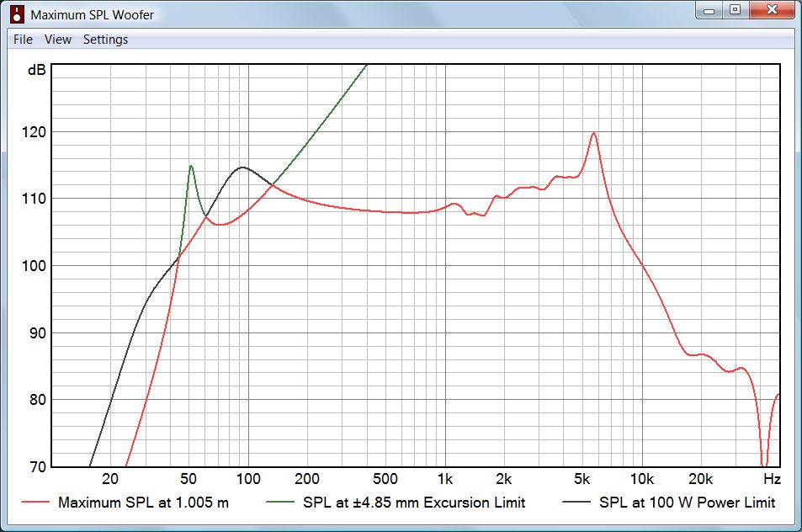Click the red legend line sample
The width and height of the screenshot is (802, 532).
35,503
